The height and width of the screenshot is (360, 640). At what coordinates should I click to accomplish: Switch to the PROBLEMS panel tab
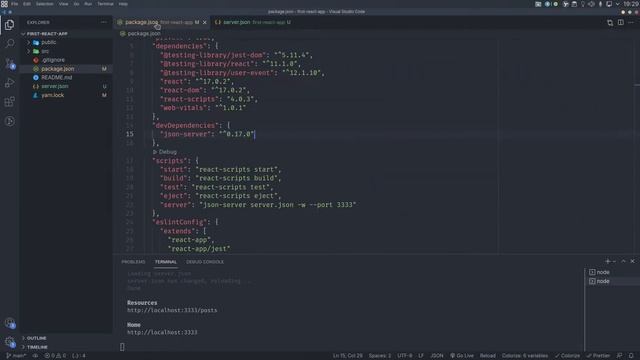click(133, 262)
